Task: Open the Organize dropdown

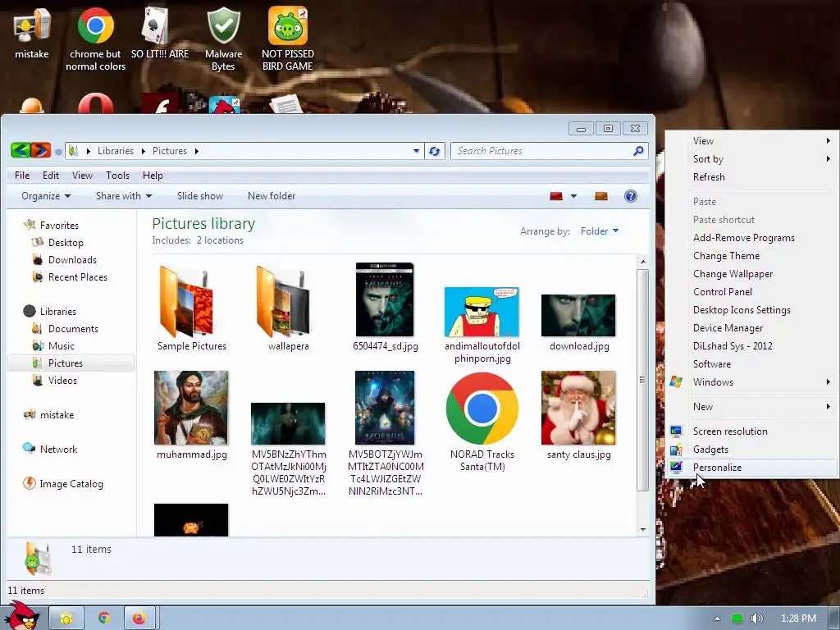Action: (x=46, y=196)
